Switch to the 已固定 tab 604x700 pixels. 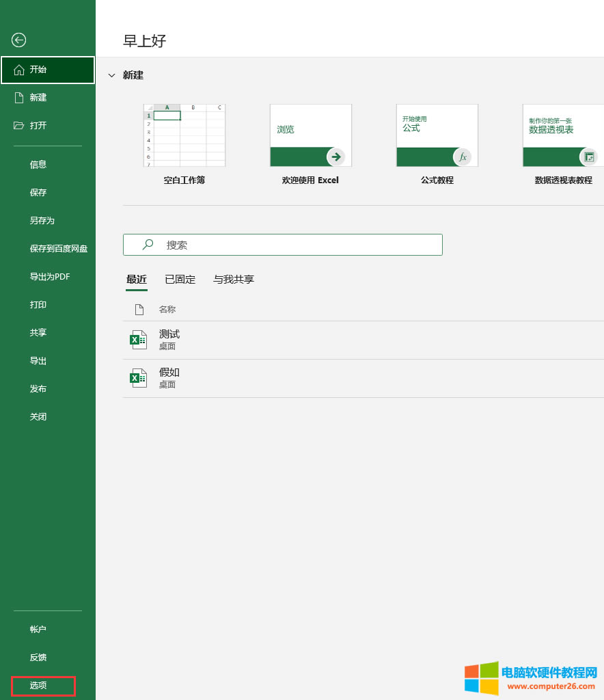[180, 279]
